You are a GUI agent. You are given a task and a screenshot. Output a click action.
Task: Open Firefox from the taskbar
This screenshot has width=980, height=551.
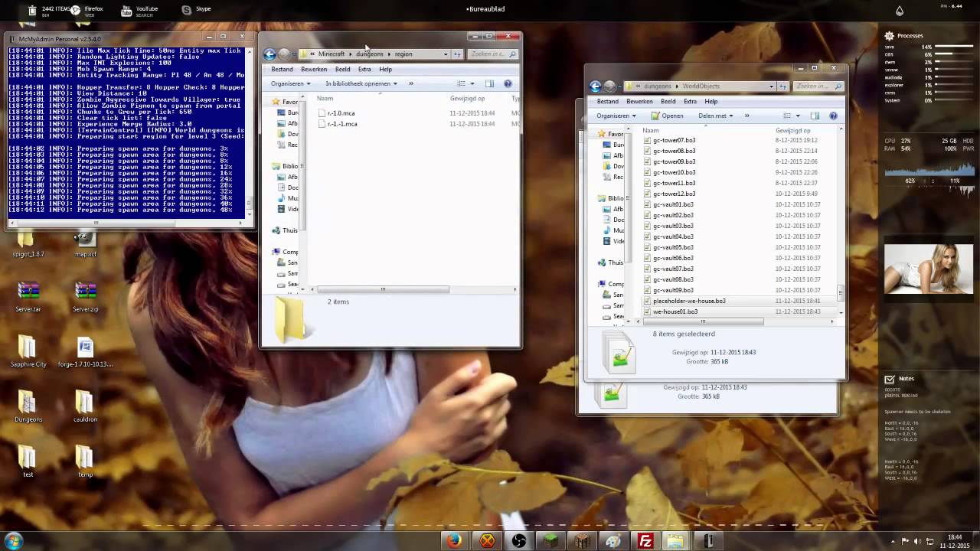pos(455,541)
